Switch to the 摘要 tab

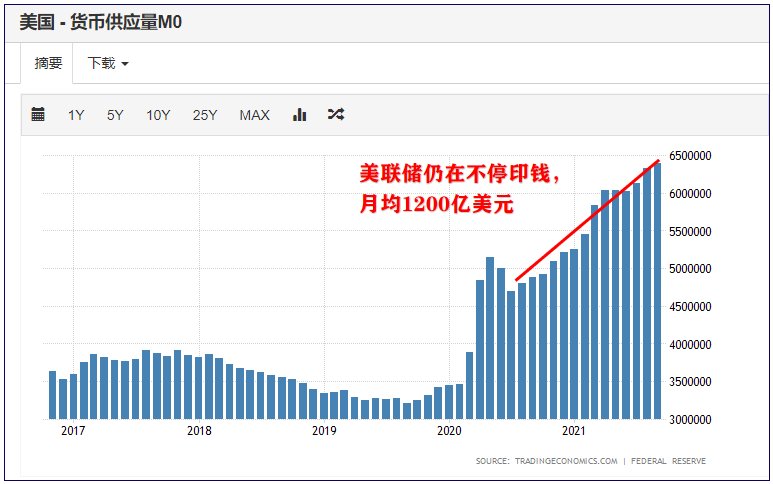click(x=48, y=63)
